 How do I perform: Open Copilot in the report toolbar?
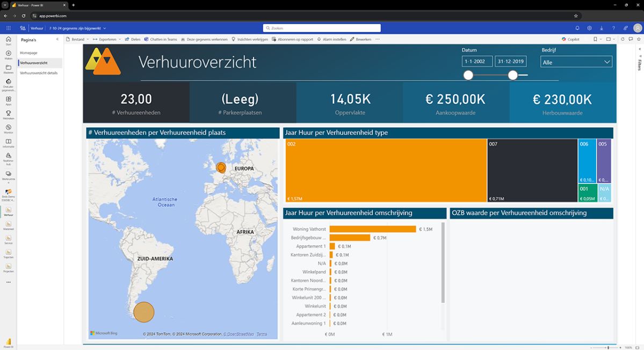[x=569, y=39]
